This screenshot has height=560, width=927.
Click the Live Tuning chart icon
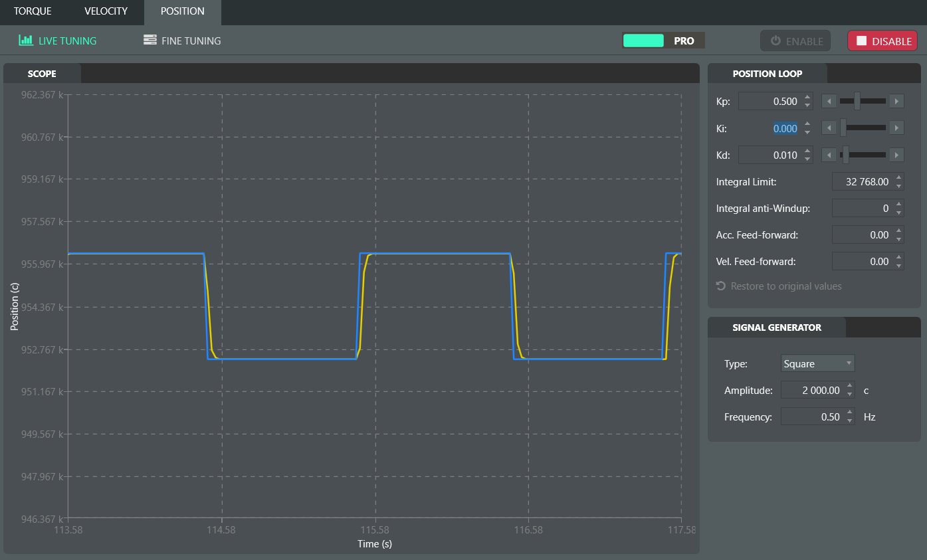[26, 41]
